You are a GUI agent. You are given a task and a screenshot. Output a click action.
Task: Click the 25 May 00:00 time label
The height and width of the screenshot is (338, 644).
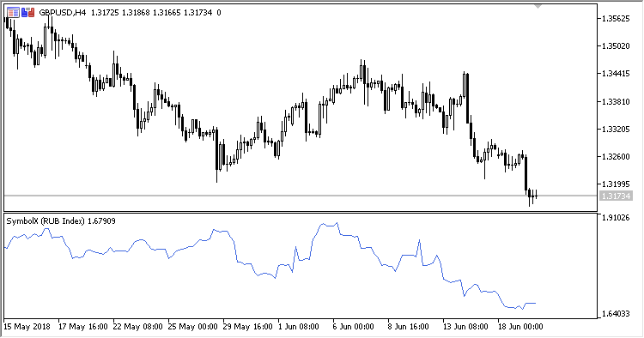pos(193,327)
